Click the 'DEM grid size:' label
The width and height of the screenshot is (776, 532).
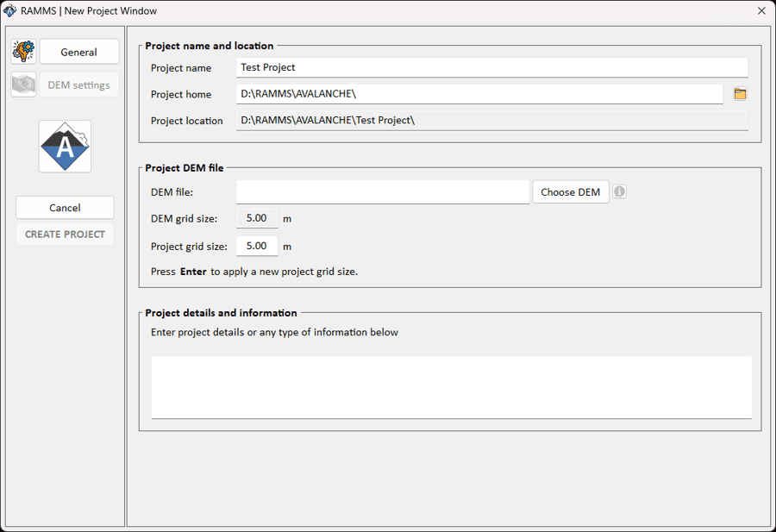(x=185, y=219)
